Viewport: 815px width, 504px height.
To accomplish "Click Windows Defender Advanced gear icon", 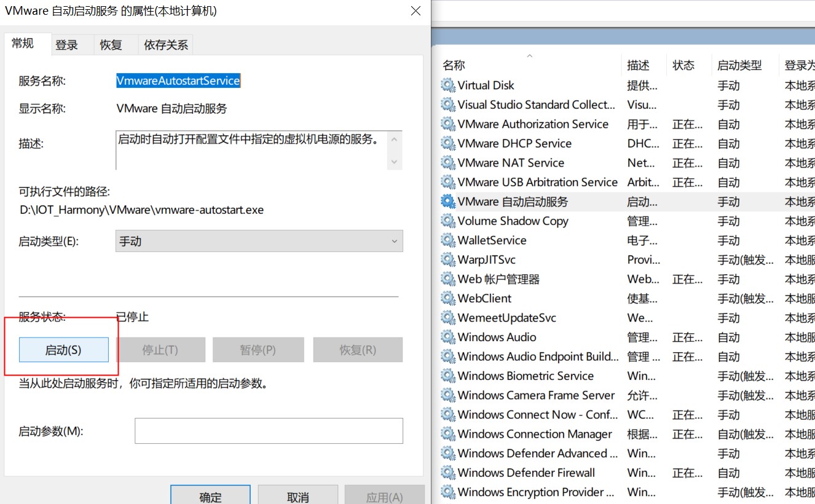I will (448, 453).
